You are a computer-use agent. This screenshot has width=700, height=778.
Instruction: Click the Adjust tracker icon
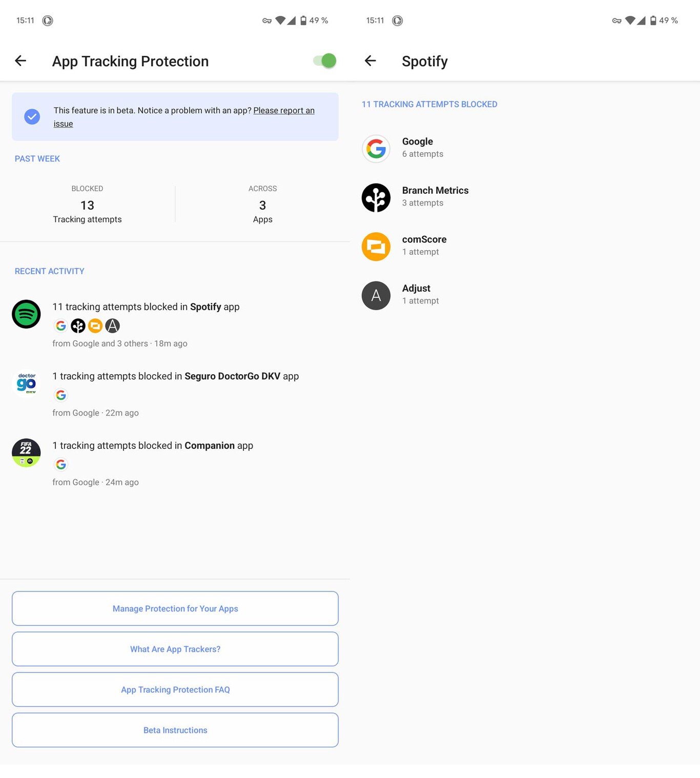(376, 296)
